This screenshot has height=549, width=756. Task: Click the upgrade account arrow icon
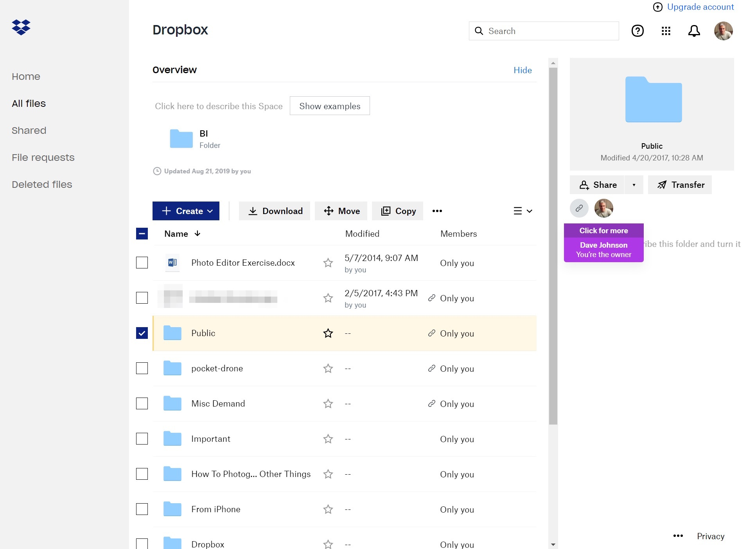pos(657,7)
